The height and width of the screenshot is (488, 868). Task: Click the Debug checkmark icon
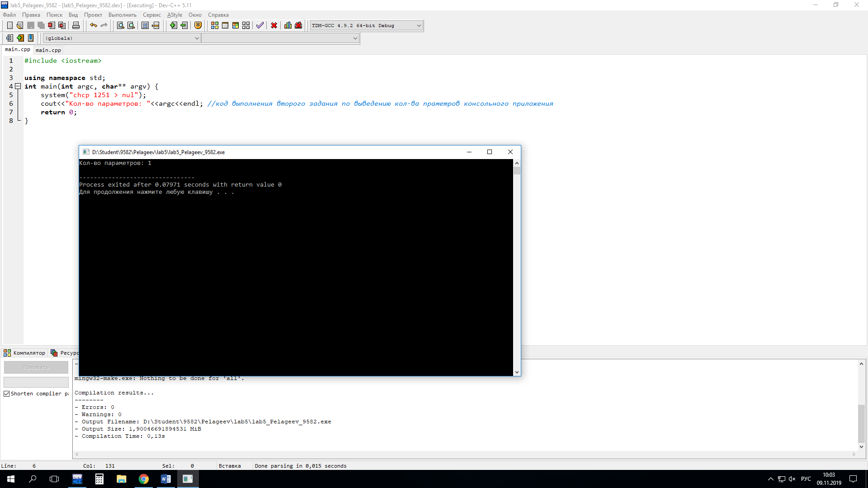pos(260,26)
